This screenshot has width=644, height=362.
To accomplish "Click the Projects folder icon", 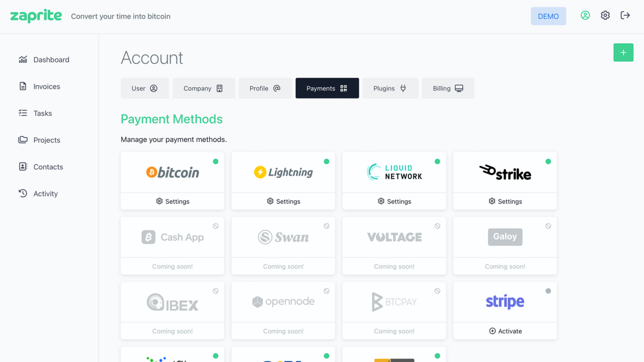I will [x=23, y=139].
